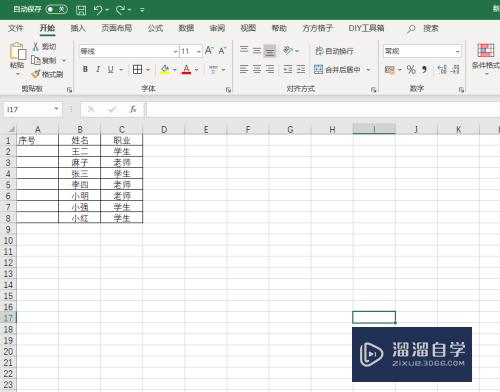Open the clipboard group dialog launcher
The image size is (500, 392).
pyautogui.click(x=69, y=89)
